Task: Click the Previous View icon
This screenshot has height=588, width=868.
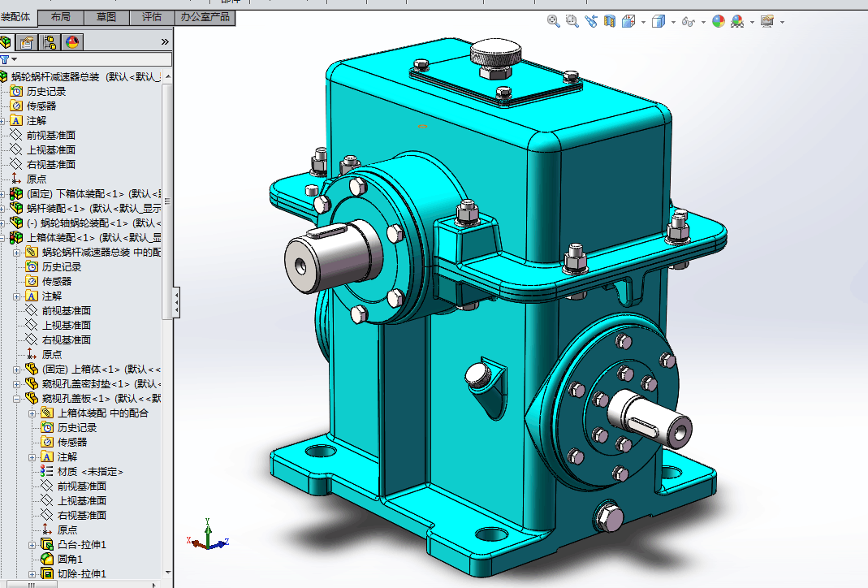Action: coord(591,22)
